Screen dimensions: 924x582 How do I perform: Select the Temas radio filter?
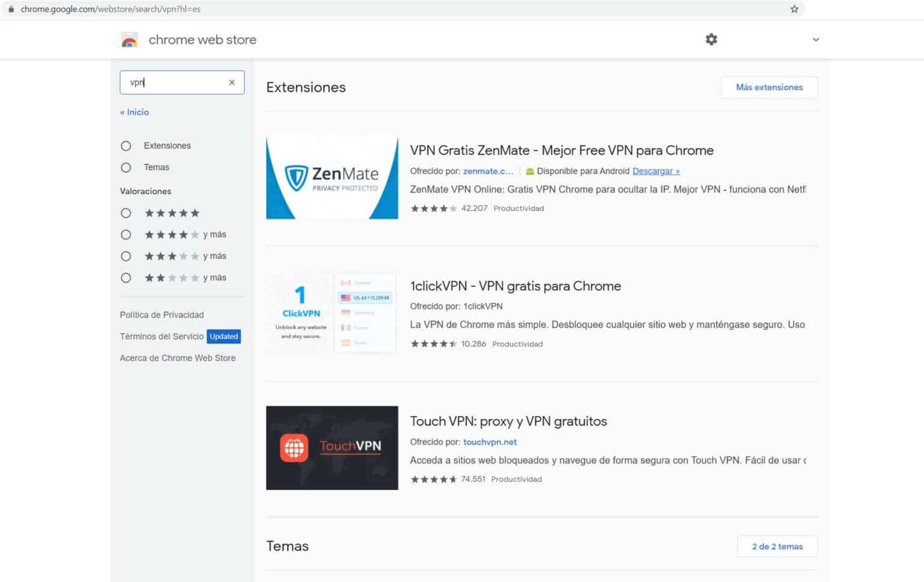(x=126, y=168)
